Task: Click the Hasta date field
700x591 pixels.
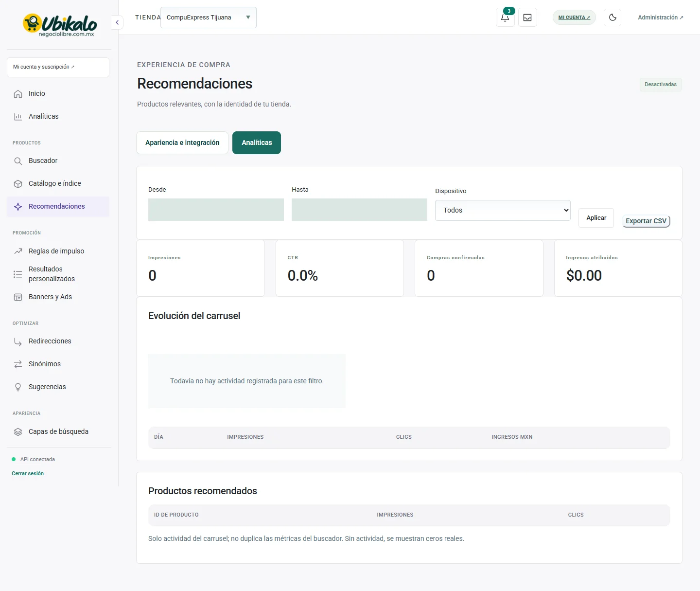Action: coord(359,210)
